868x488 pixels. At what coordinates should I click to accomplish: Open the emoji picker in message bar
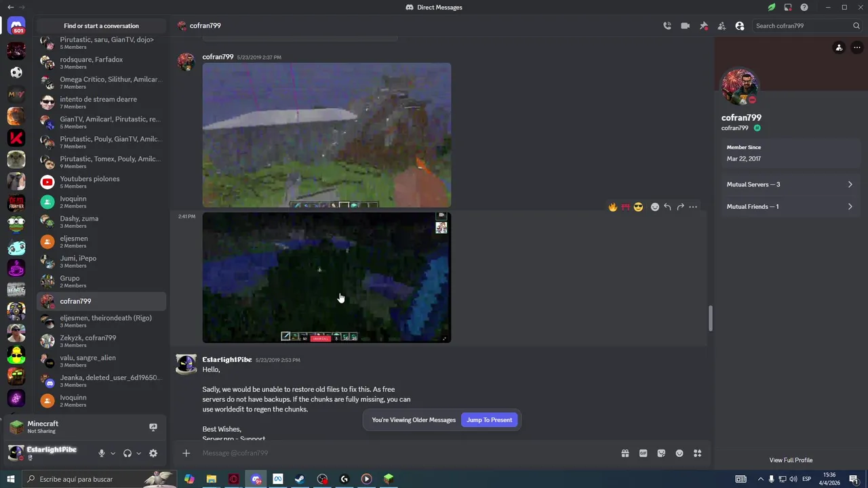[x=679, y=453]
